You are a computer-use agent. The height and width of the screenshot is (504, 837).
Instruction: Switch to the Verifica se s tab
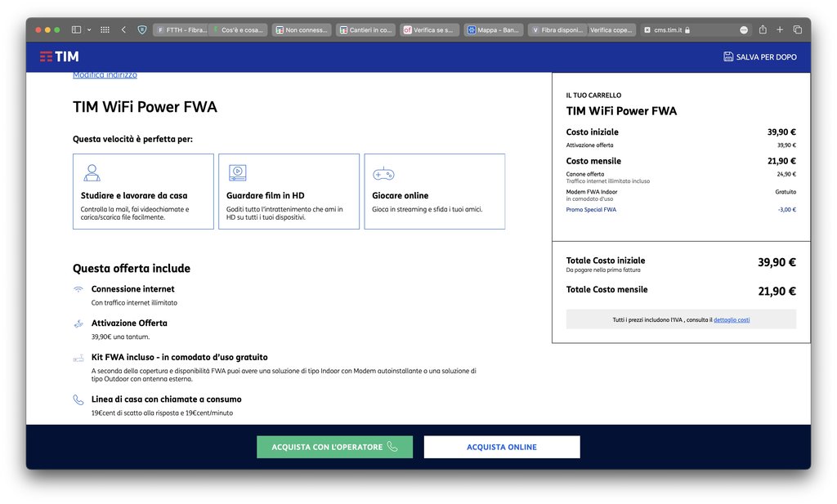(x=429, y=30)
